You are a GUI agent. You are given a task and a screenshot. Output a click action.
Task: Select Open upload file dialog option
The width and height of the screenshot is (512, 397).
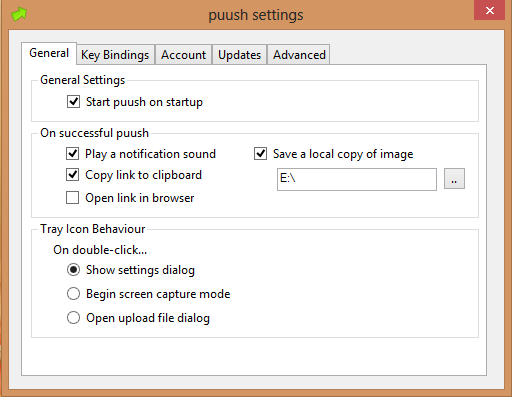pyautogui.click(x=73, y=318)
